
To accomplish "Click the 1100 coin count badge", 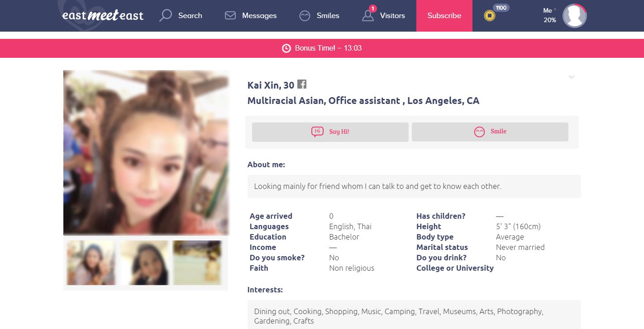I will point(501,8).
